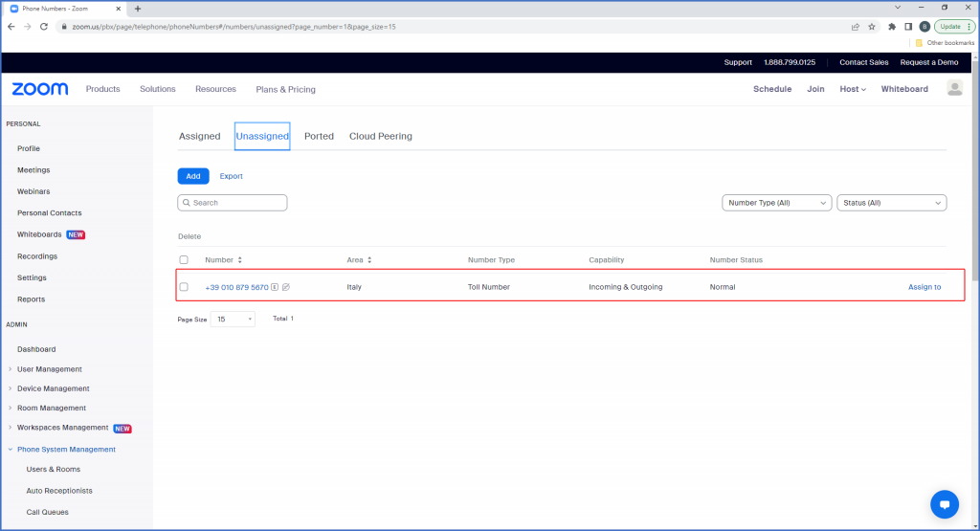Open the Number Type (All) dropdown

[x=776, y=203]
